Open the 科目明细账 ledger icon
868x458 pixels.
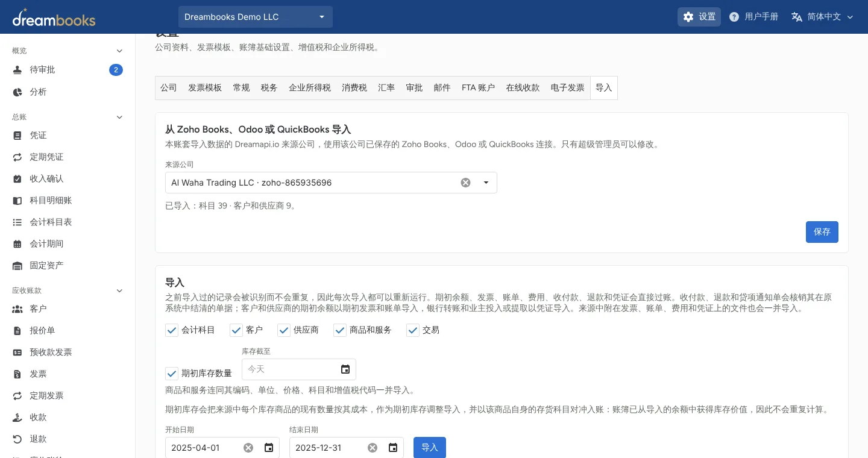click(x=17, y=200)
